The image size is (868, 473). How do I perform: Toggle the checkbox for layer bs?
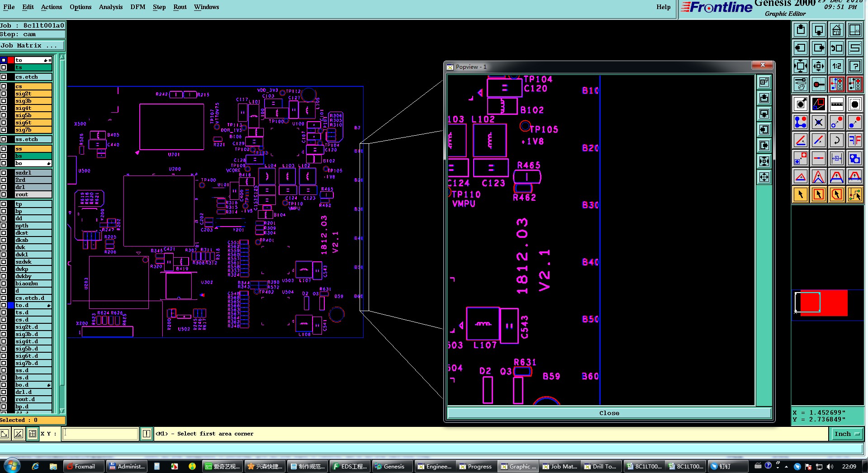coord(4,156)
